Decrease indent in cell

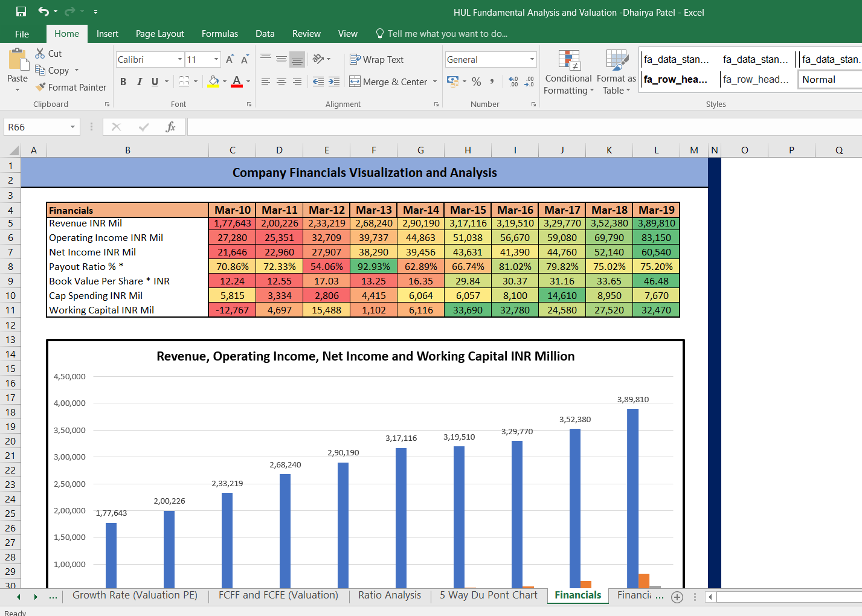[318, 82]
